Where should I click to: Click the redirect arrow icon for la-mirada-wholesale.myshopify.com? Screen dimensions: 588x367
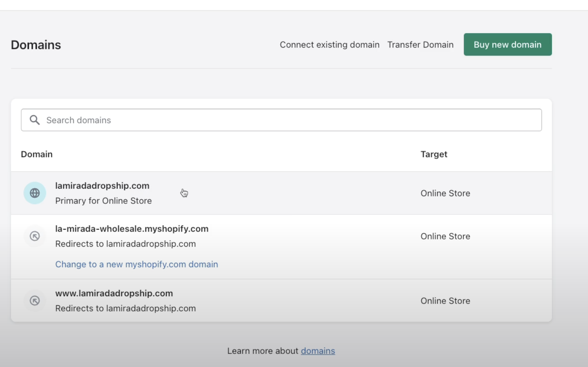(x=35, y=236)
